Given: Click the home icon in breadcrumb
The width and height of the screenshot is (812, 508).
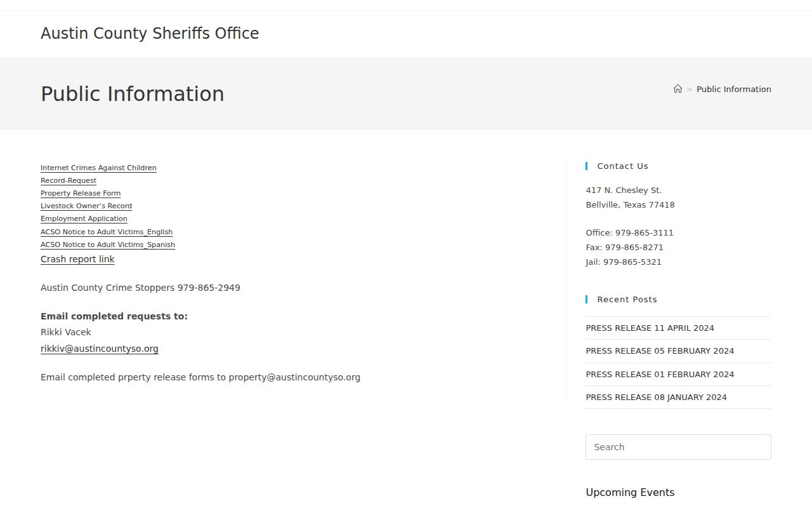Looking at the screenshot, I should click(x=678, y=89).
